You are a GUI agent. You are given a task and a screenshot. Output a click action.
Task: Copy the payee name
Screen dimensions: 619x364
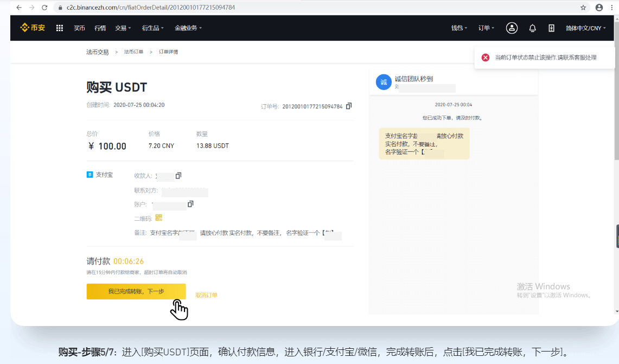tap(178, 176)
